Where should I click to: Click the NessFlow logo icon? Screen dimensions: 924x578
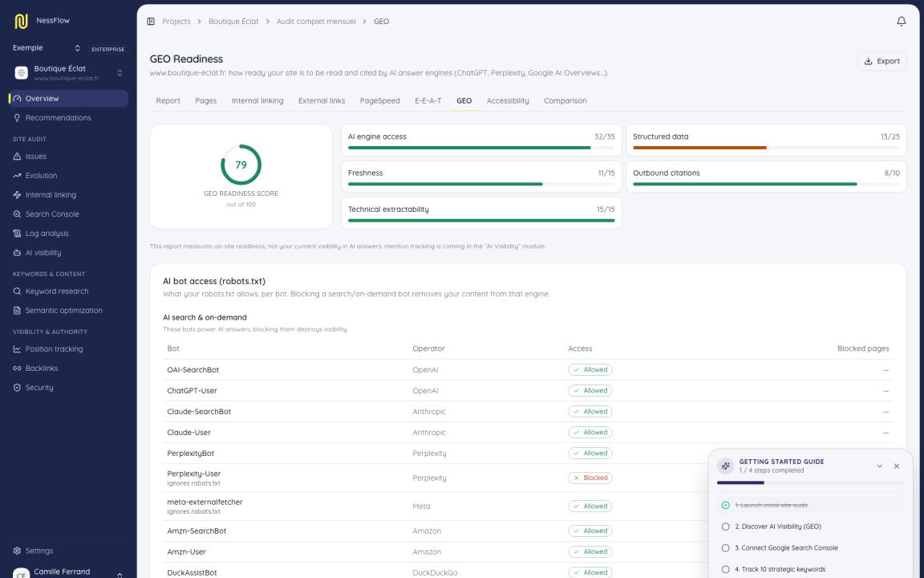(21, 21)
